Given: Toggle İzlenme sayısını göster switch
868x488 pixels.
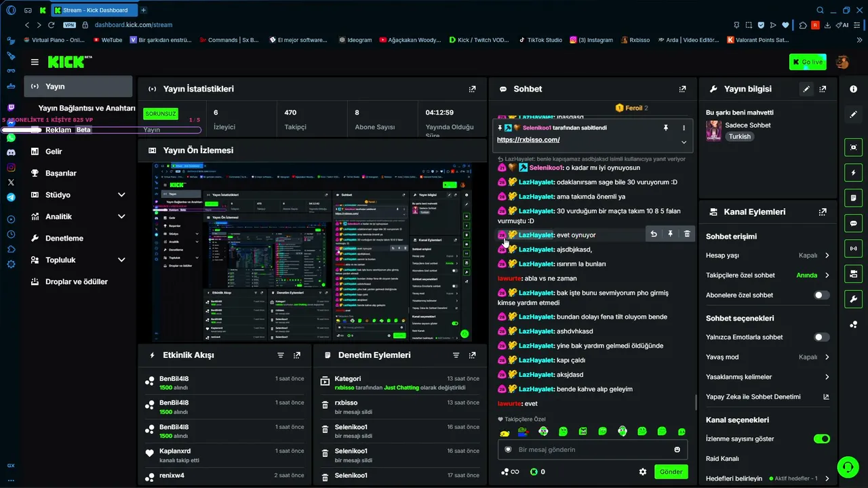Looking at the screenshot, I should coord(821,439).
